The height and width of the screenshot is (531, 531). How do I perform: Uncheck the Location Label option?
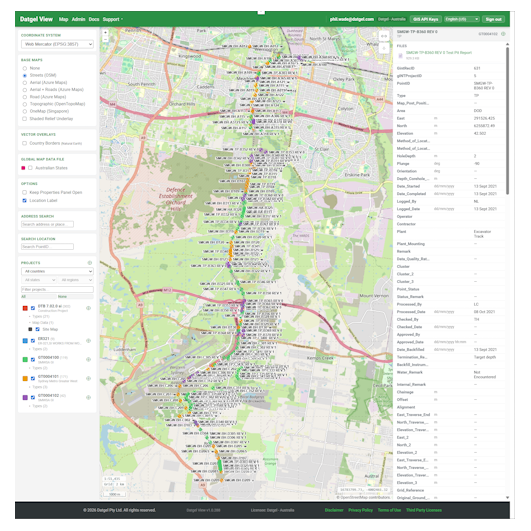pos(24,200)
